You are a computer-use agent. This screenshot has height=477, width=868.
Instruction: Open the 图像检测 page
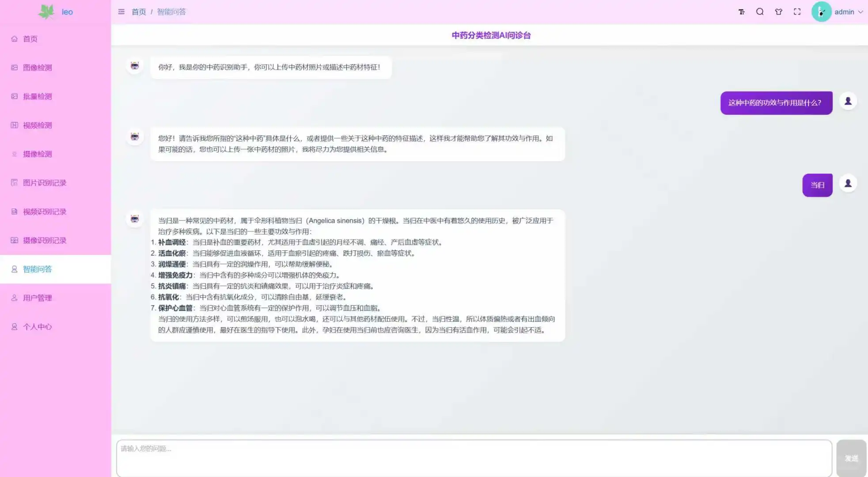pos(37,68)
